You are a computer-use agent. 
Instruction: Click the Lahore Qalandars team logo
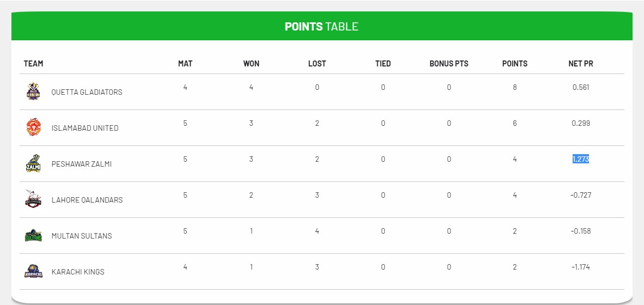point(33,199)
